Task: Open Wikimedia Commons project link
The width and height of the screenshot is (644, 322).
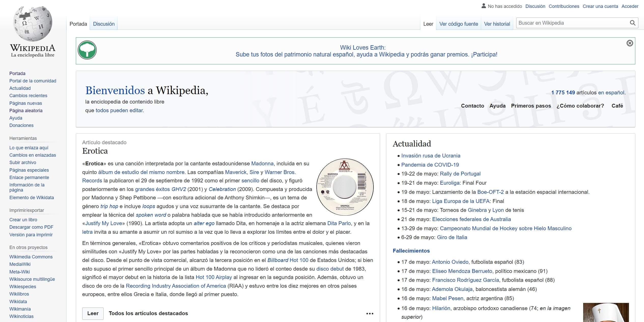Action: [31, 257]
